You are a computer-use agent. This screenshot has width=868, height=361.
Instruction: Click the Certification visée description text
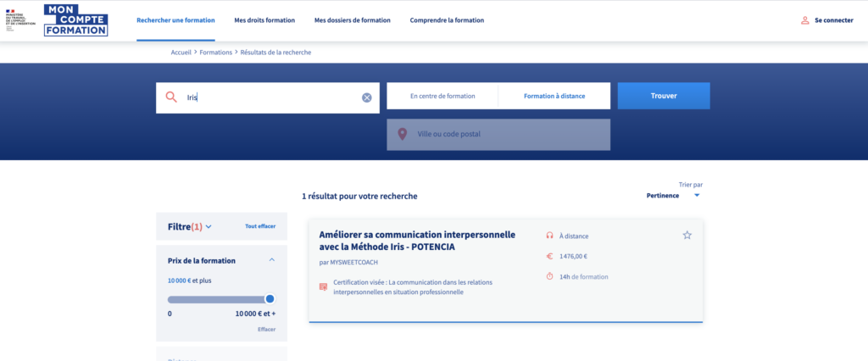point(413,286)
